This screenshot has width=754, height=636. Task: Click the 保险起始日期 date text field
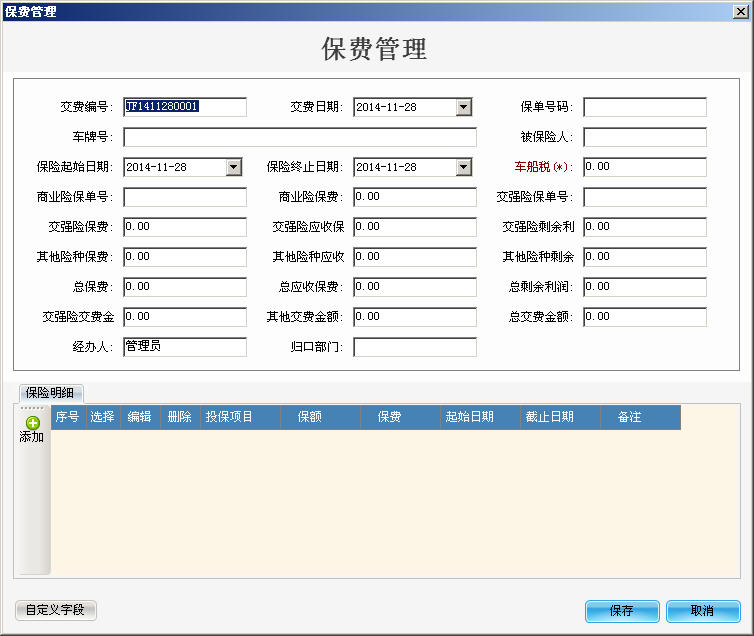click(175, 167)
